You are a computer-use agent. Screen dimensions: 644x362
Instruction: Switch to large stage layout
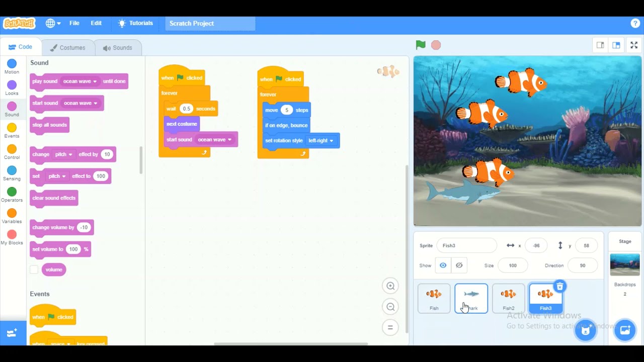coord(616,45)
